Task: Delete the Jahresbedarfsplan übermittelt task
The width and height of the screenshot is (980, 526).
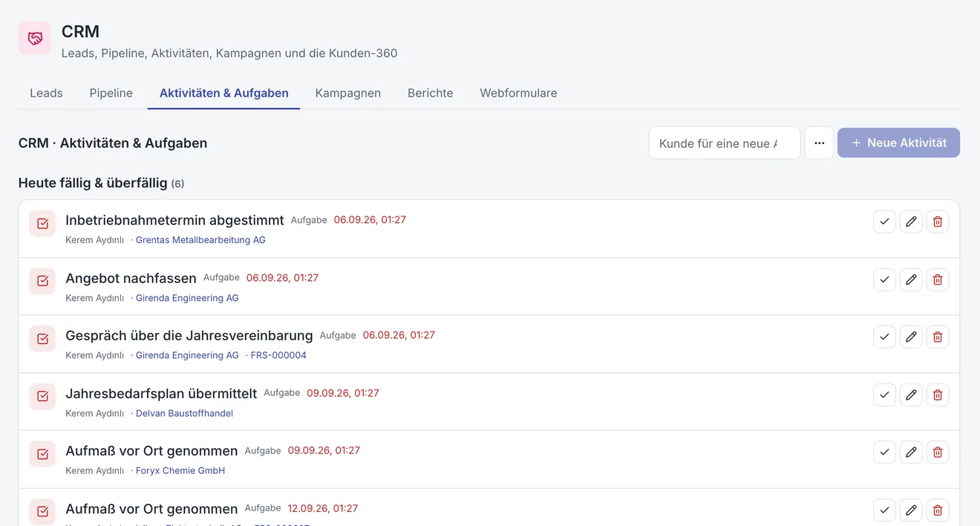Action: tap(938, 394)
